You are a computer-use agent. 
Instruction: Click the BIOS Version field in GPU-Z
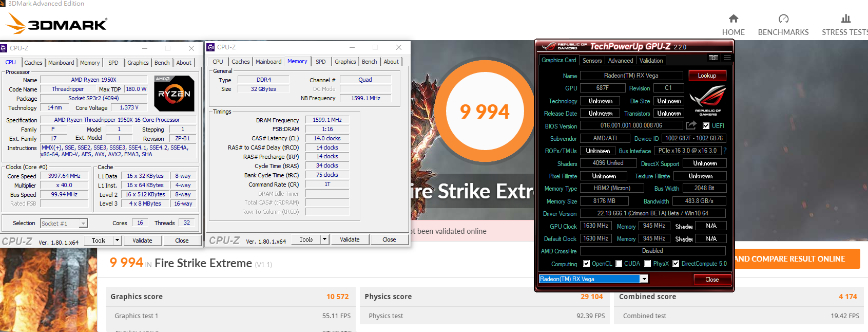(631, 125)
